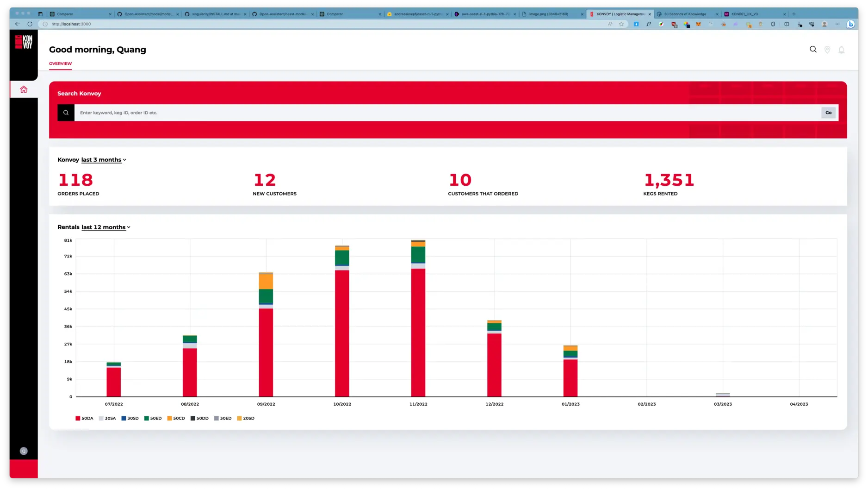
Task: Open the downloads icon in browser toolbar
Action: pos(800,24)
